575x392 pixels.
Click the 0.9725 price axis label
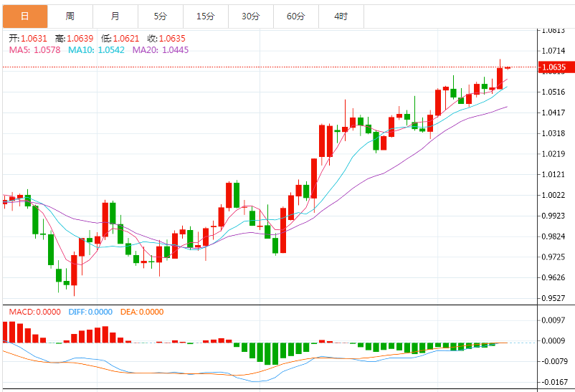(x=553, y=257)
